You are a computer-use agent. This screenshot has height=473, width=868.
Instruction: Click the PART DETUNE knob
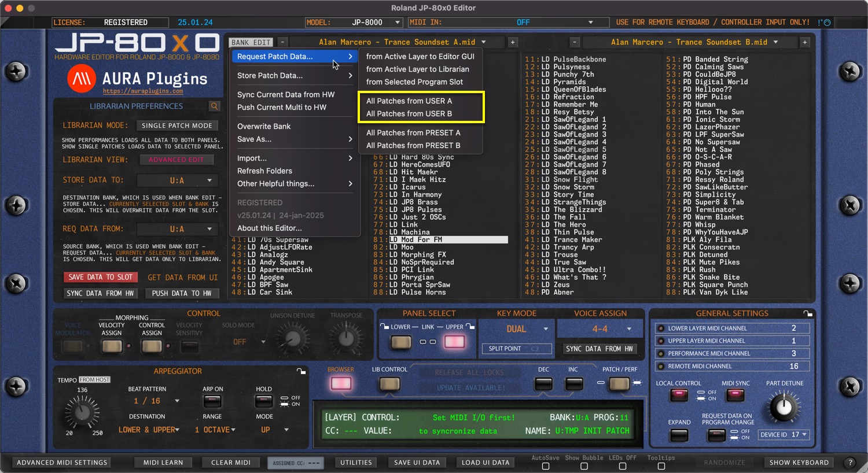tap(784, 407)
